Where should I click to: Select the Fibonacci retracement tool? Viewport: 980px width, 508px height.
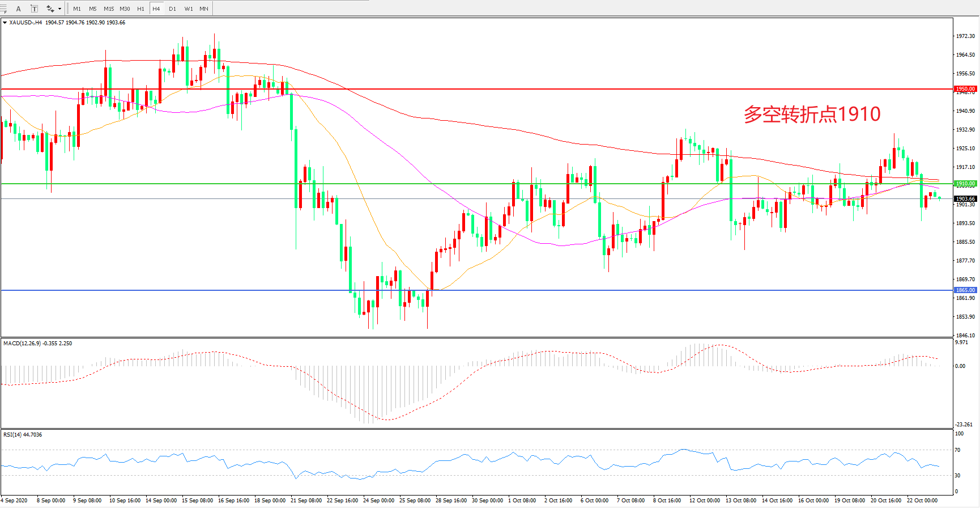tap(3, 9)
